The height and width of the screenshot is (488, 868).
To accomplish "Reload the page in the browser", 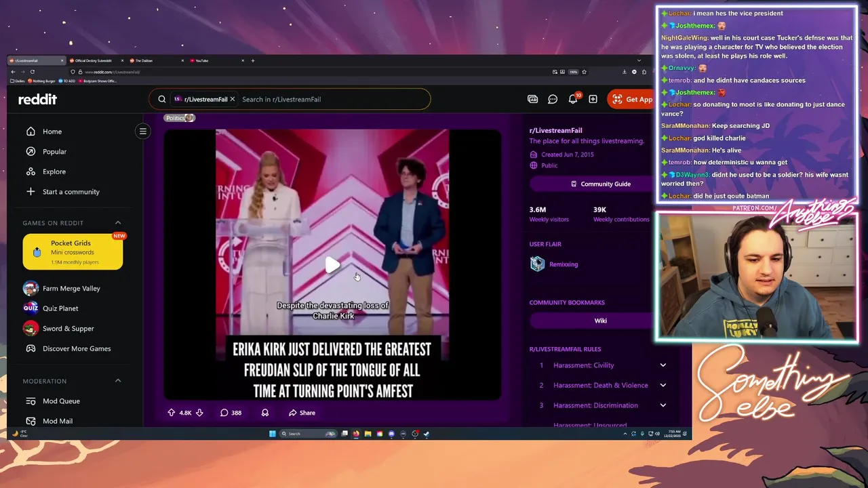I will [x=33, y=72].
